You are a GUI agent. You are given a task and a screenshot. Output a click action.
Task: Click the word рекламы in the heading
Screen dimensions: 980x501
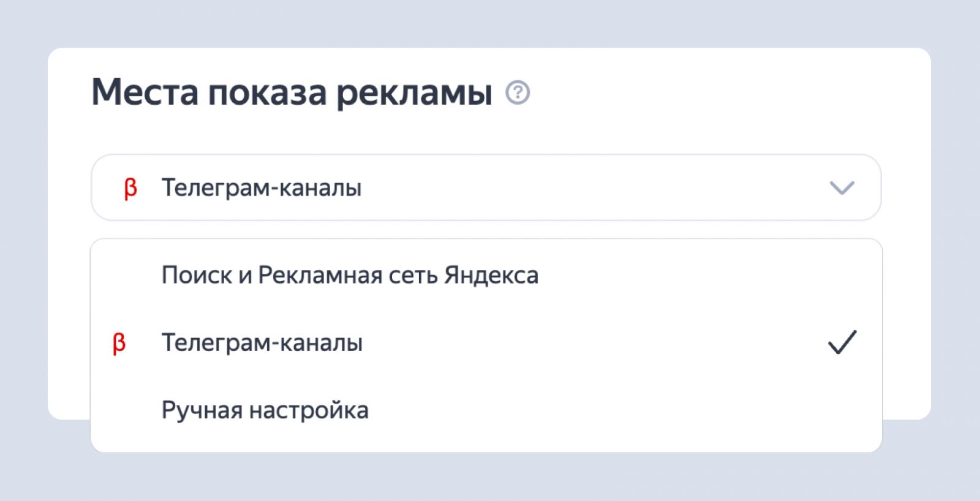pyautogui.click(x=414, y=93)
